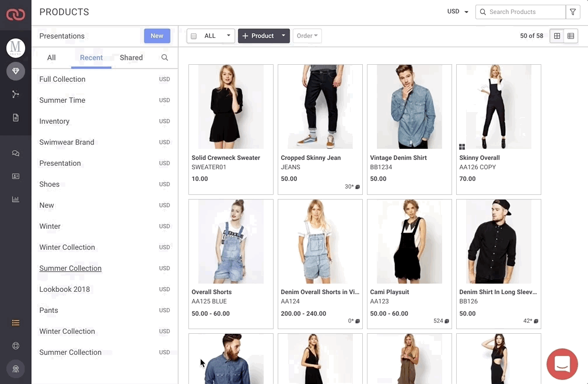Click the variants grid icon on Skinny Overall
The image size is (588, 384).
[462, 146]
